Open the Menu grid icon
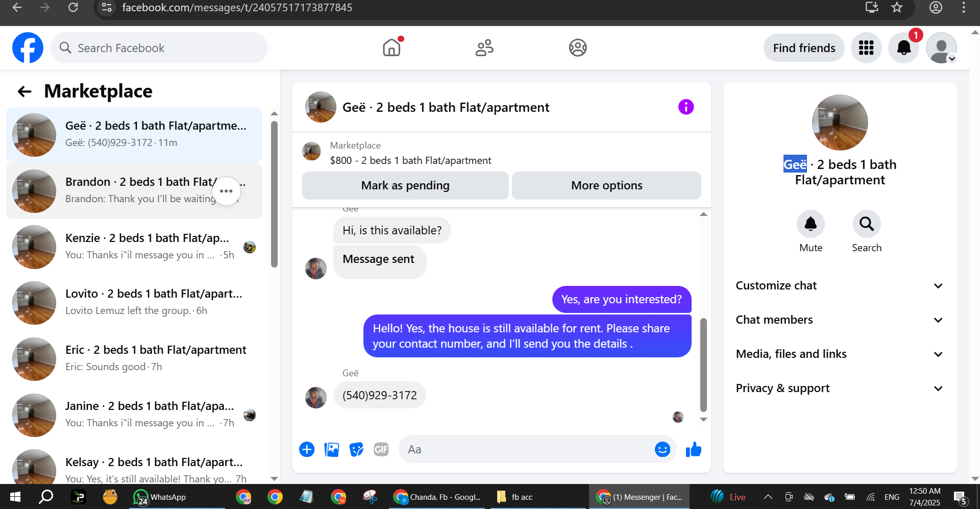This screenshot has height=509, width=980. (x=866, y=48)
